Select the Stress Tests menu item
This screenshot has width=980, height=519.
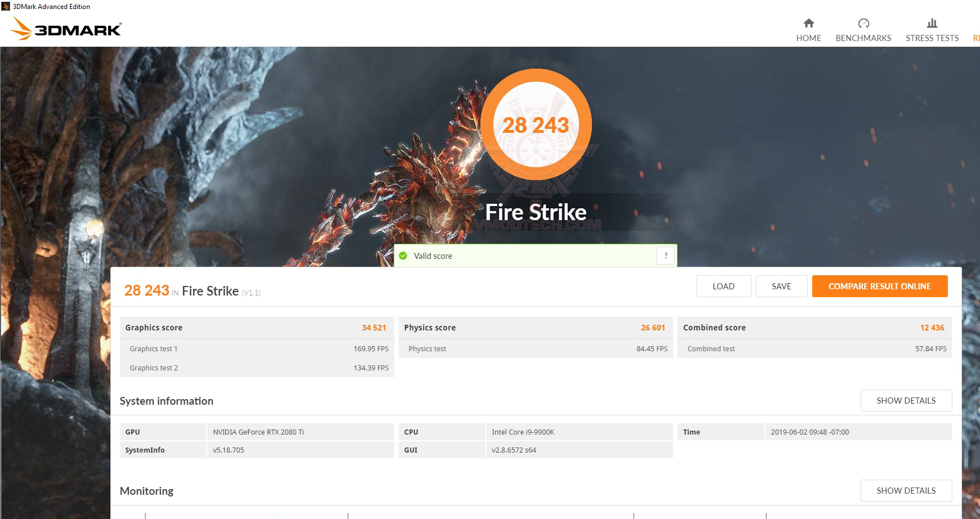[x=932, y=38]
